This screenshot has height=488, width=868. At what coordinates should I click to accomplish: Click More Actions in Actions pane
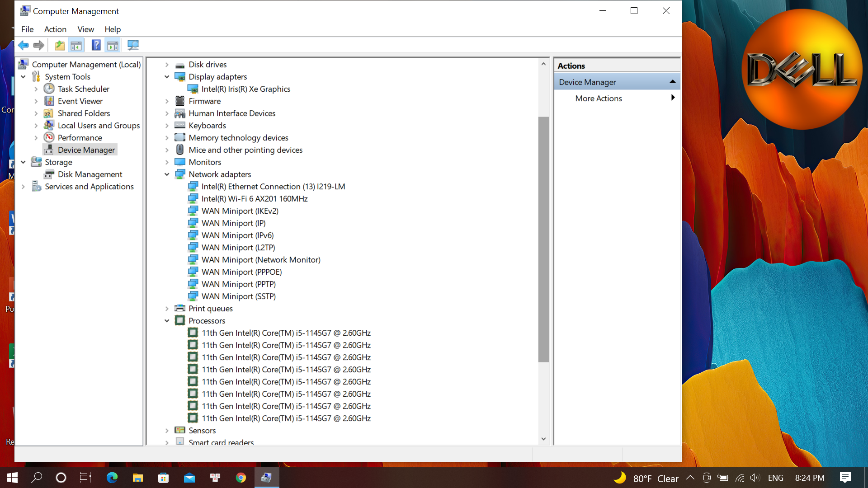pyautogui.click(x=598, y=99)
